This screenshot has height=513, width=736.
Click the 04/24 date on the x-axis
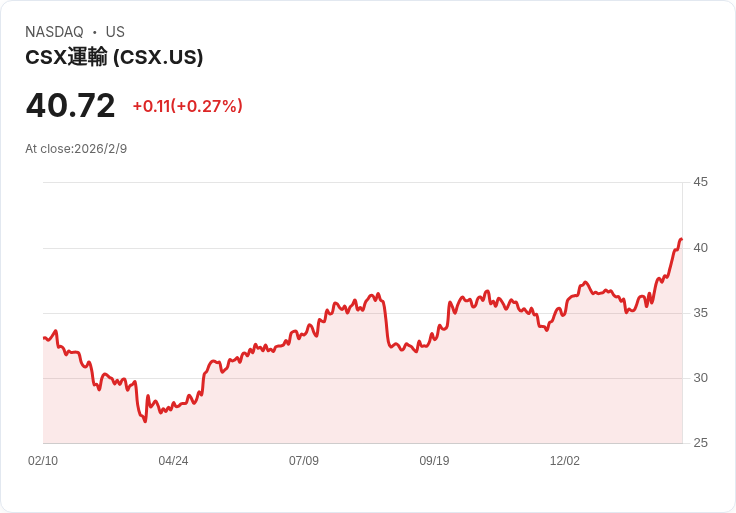(173, 461)
